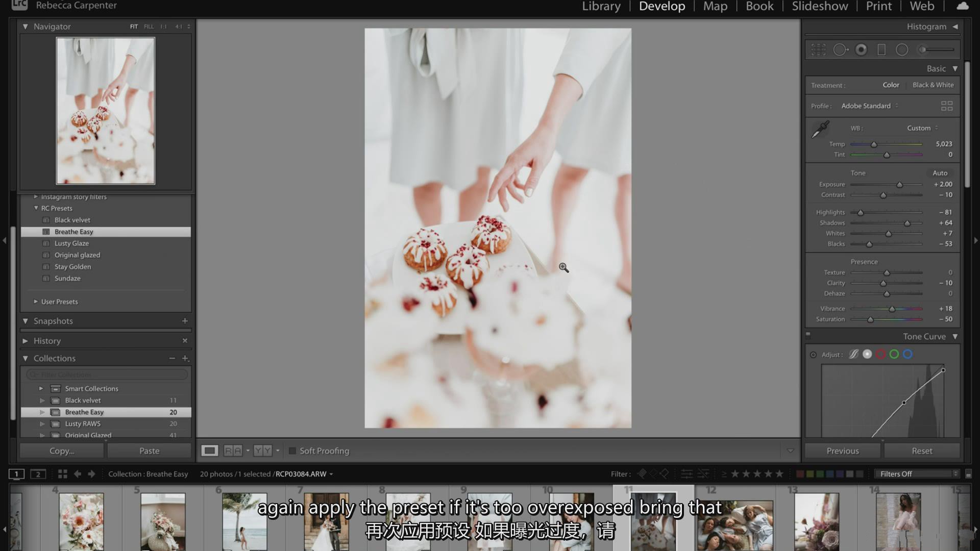Open the Filters Off dropdown

(917, 474)
